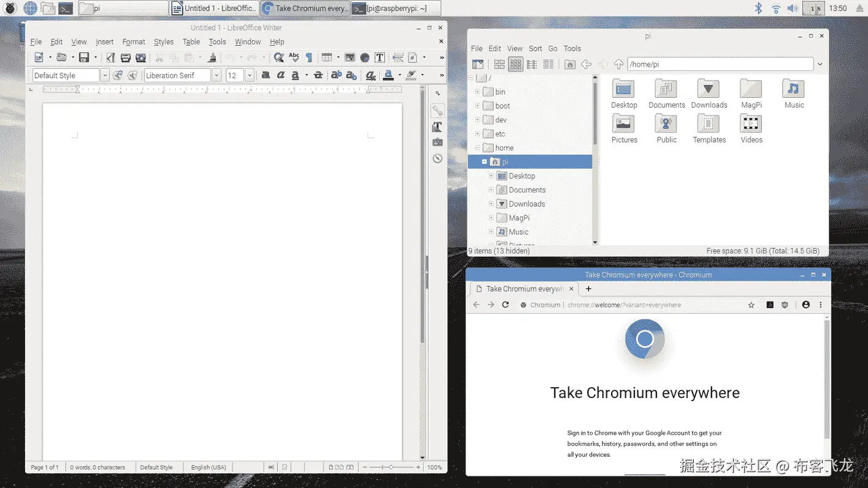868x488 pixels.
Task: Click the file manager path field
Action: 720,64
